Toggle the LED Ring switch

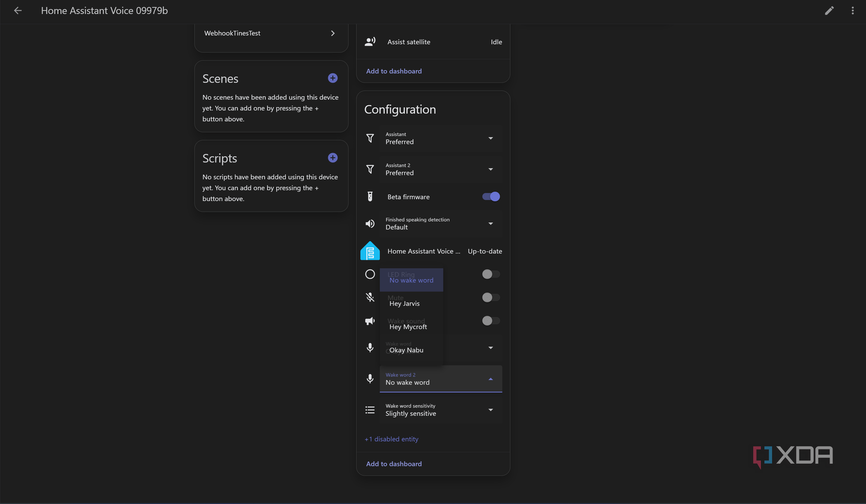tap(491, 274)
